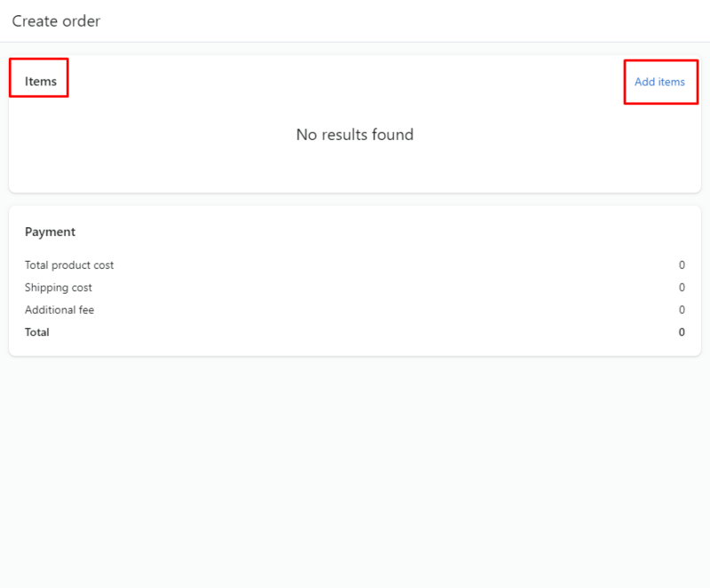Select the highlighted Items label
The width and height of the screenshot is (710, 588).
click(x=39, y=80)
